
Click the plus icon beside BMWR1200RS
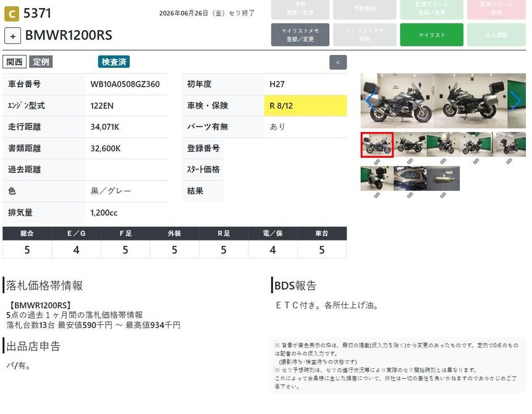12,36
